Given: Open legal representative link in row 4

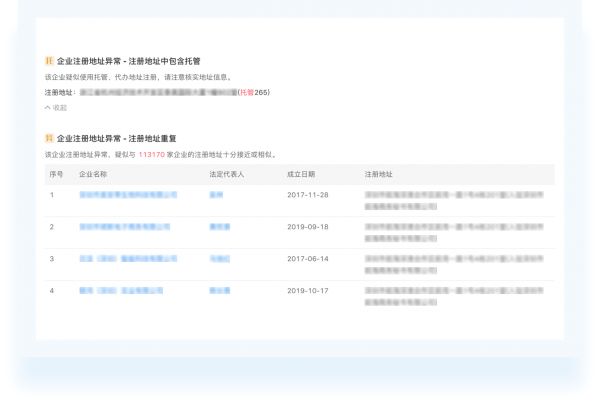Looking at the screenshot, I should [x=219, y=291].
